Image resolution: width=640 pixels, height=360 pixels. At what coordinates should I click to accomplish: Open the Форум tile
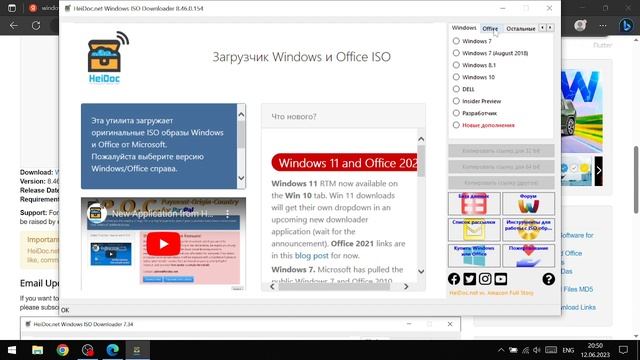528,204
